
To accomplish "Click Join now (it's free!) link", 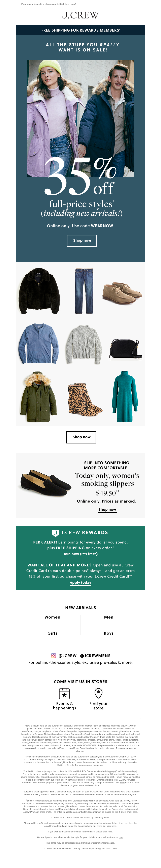I will click(x=80, y=554).
